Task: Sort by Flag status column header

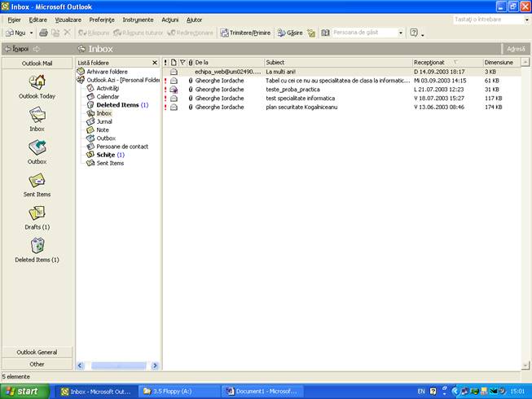Action: click(x=182, y=63)
